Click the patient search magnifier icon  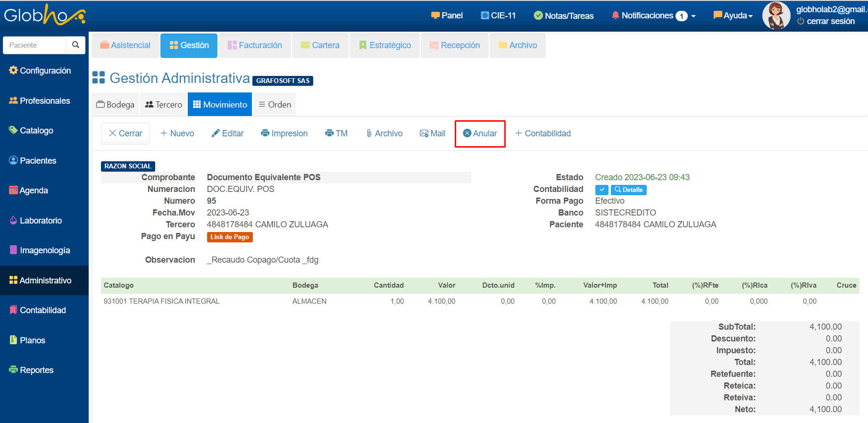(x=75, y=45)
